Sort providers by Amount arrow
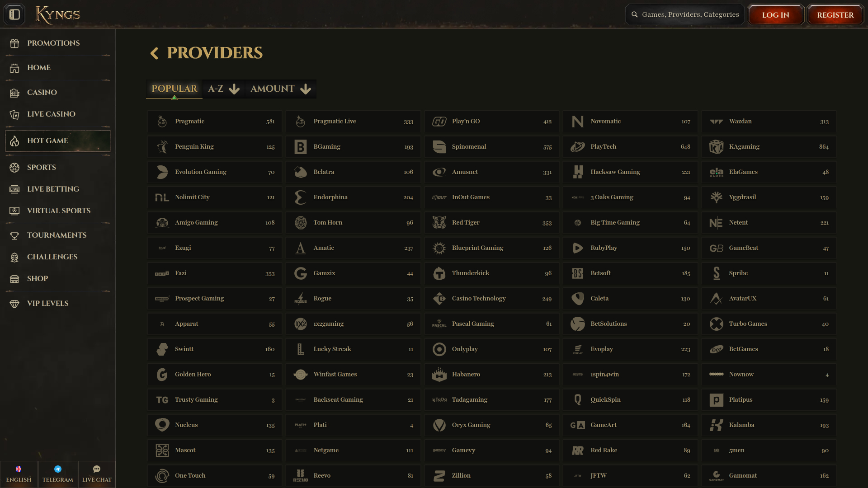868x488 pixels. point(306,89)
